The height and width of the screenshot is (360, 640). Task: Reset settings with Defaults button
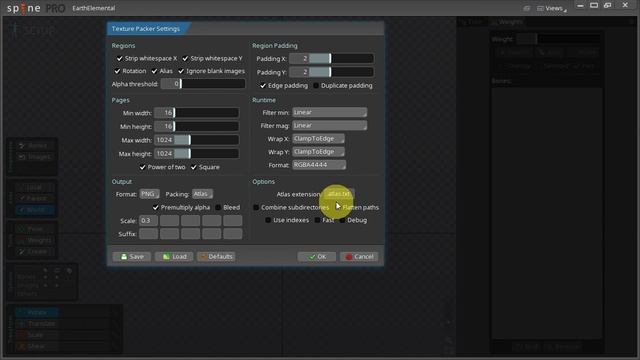(216, 257)
